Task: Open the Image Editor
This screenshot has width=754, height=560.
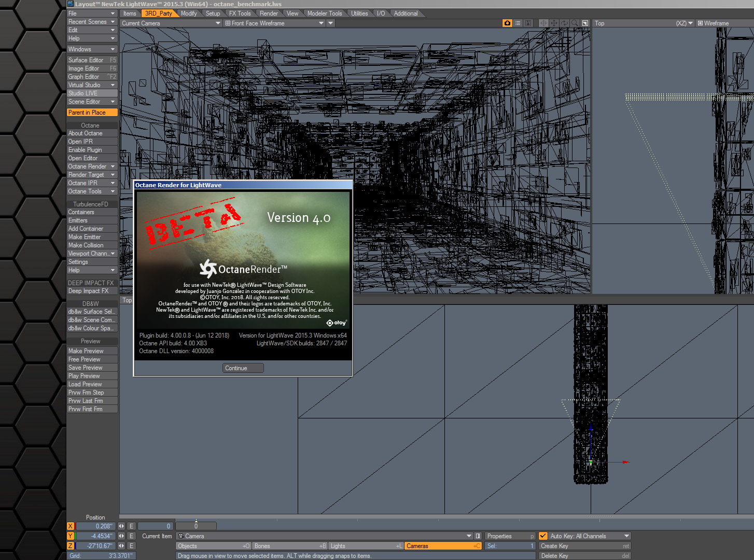Action: [92, 68]
